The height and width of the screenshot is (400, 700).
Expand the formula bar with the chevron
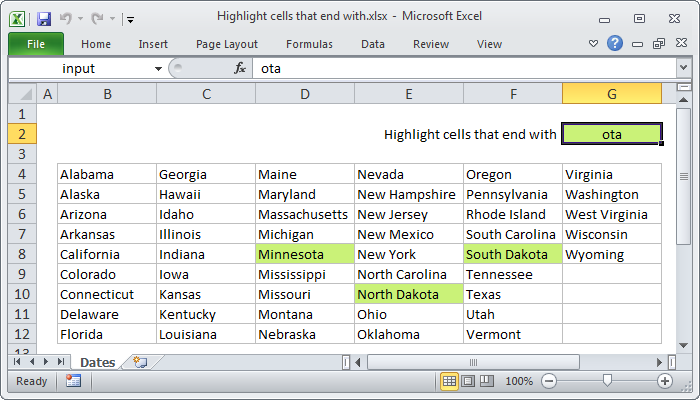(683, 68)
